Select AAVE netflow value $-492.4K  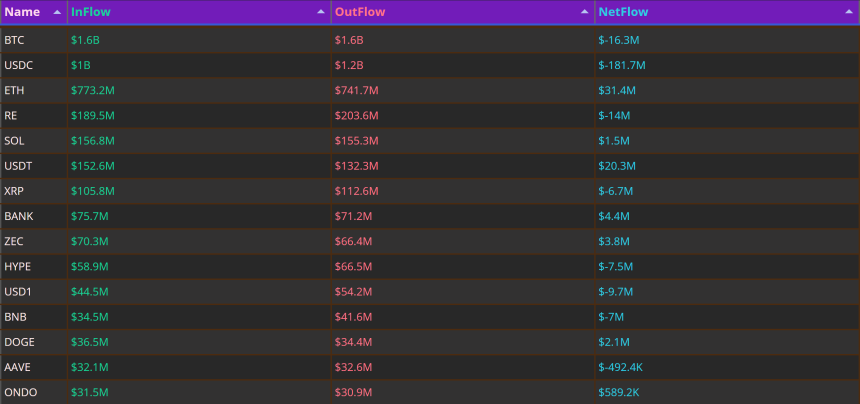620,368
